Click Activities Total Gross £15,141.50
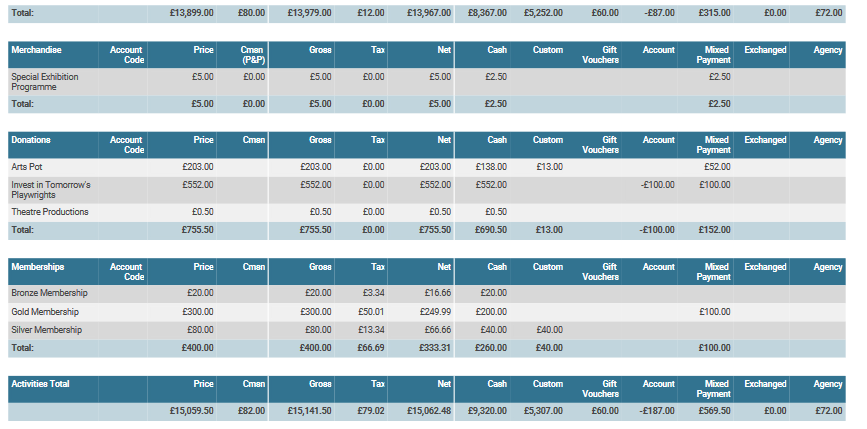867x429 pixels. [310, 411]
